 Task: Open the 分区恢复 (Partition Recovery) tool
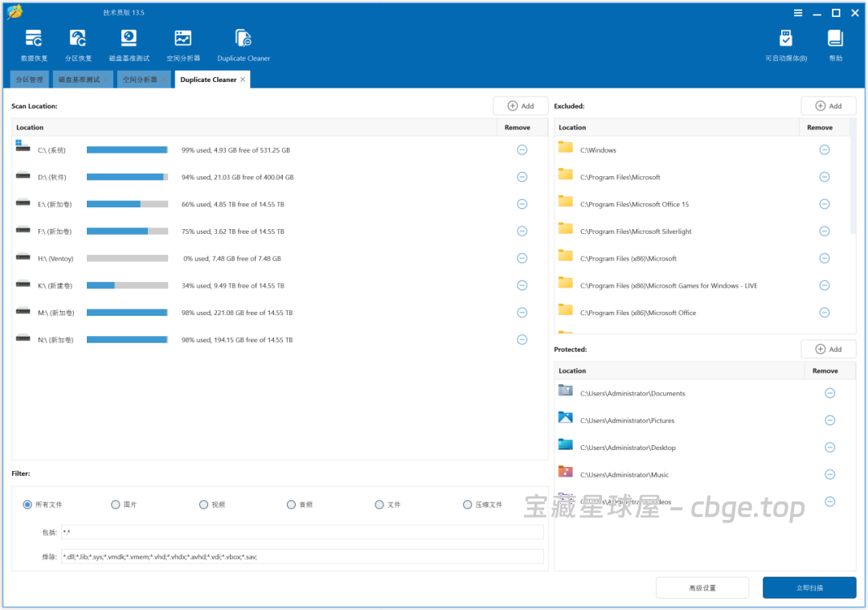78,44
